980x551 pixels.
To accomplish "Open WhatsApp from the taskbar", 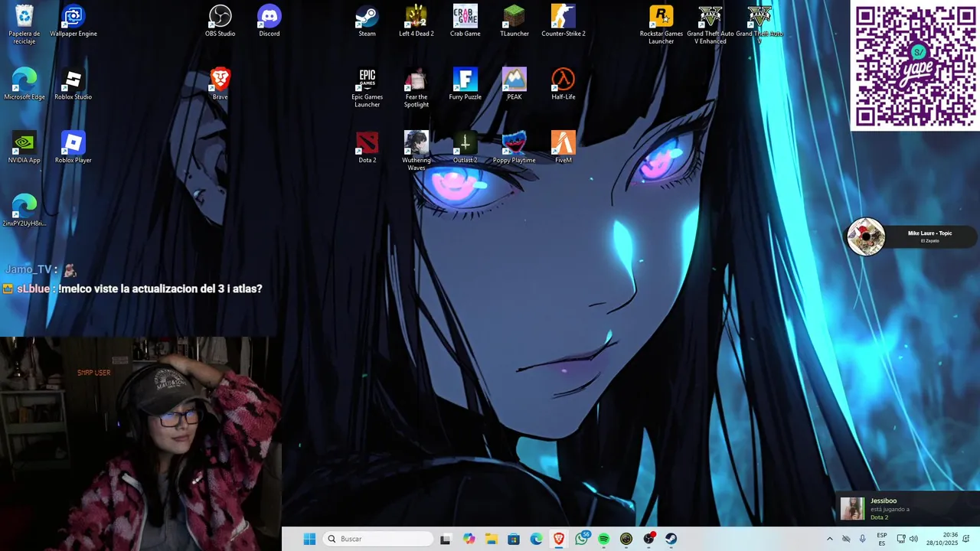I will [x=582, y=539].
